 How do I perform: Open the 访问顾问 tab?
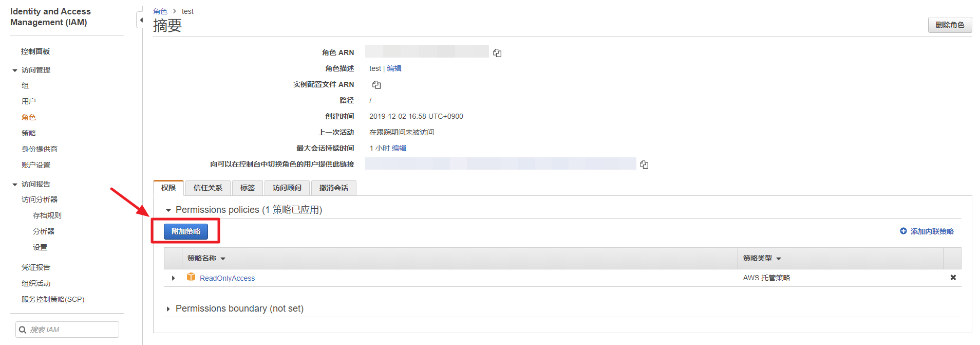pos(287,188)
